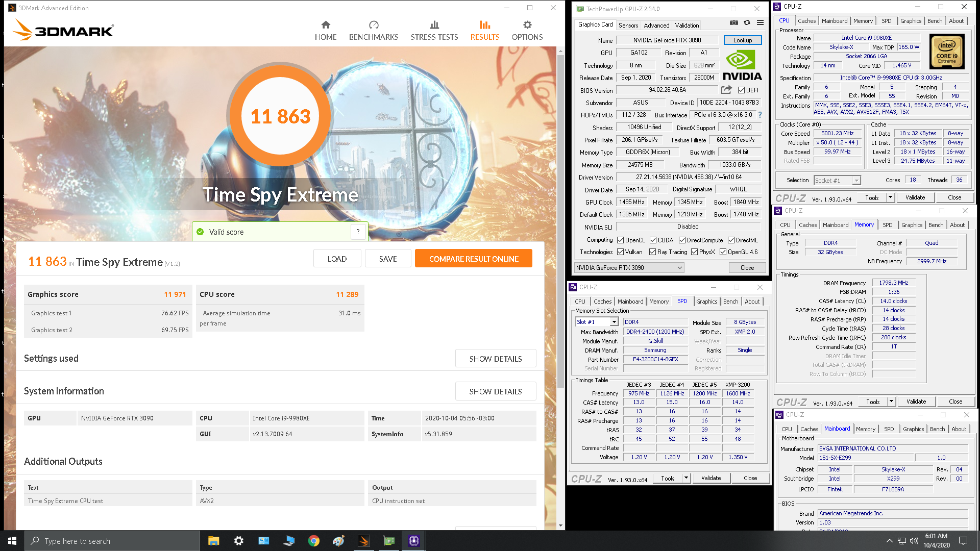Click the valid score help question mark

pos(358,232)
